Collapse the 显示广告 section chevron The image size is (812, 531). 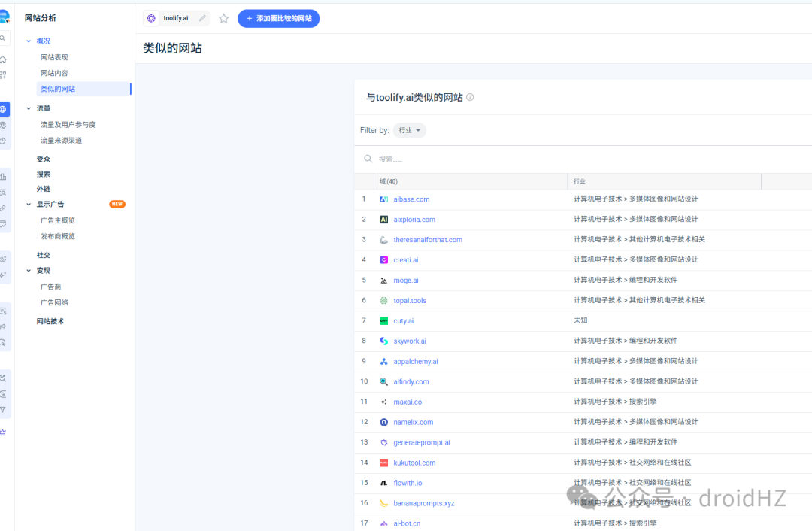(29, 204)
